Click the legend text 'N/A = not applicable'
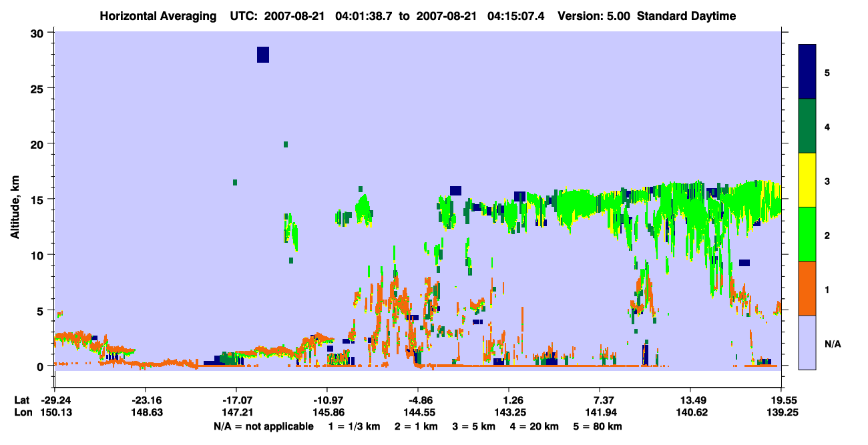This screenshot has width=868, height=445. pyautogui.click(x=263, y=426)
